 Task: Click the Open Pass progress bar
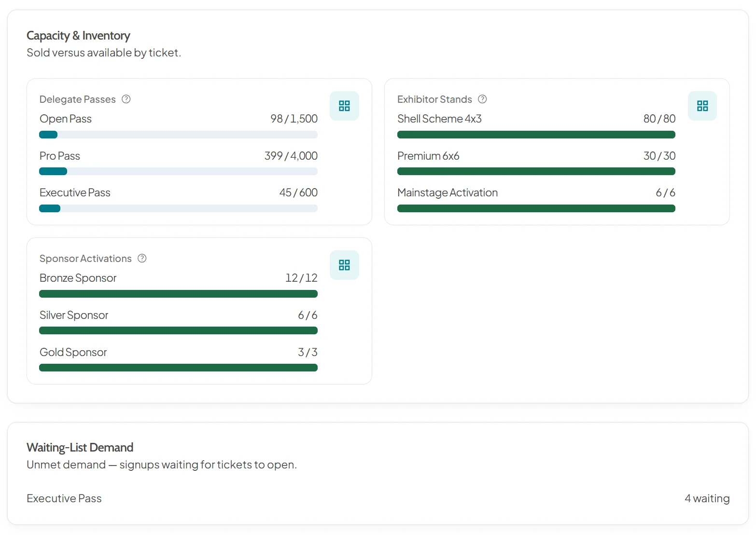179,135
